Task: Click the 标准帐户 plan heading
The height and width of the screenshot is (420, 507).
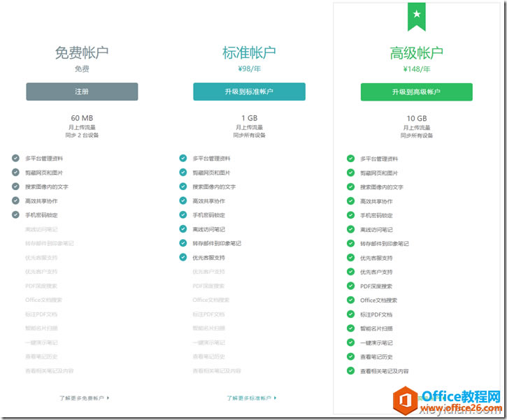Action: click(249, 52)
